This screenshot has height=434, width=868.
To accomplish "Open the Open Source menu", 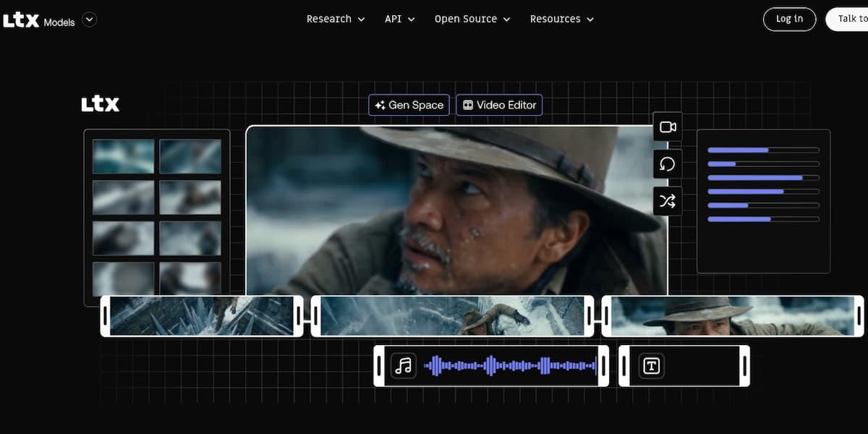I will click(x=472, y=20).
